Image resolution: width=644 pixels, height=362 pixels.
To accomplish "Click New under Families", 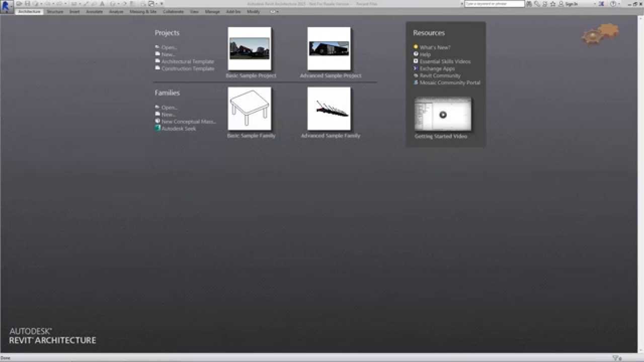I will [x=168, y=115].
